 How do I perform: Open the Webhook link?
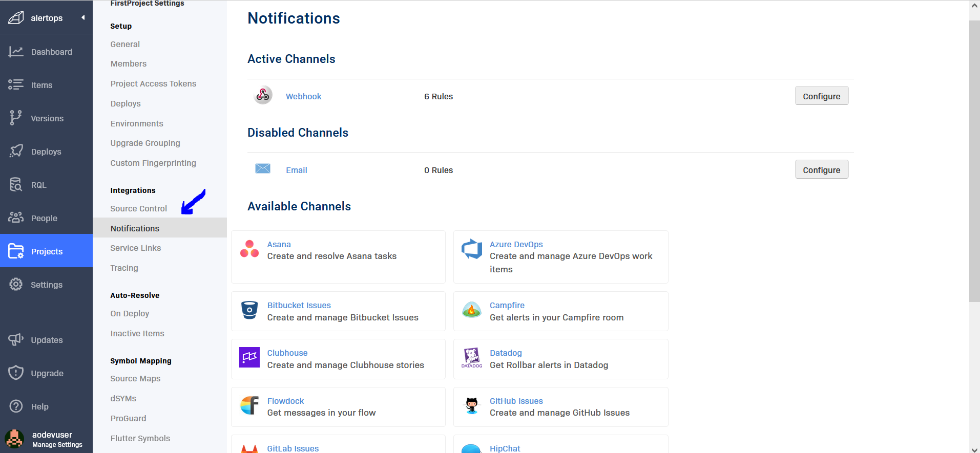click(303, 96)
